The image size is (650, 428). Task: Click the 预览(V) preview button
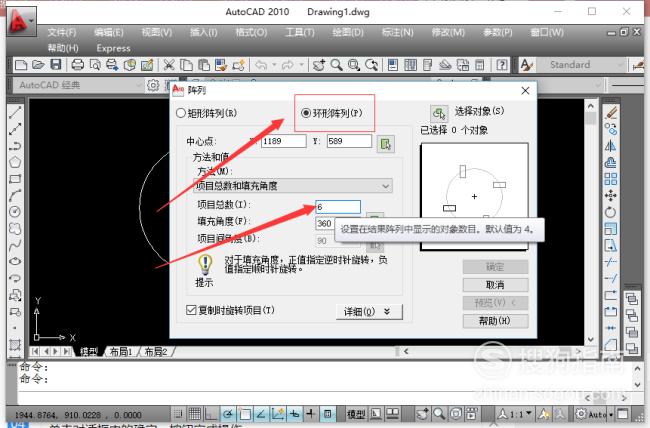(495, 303)
